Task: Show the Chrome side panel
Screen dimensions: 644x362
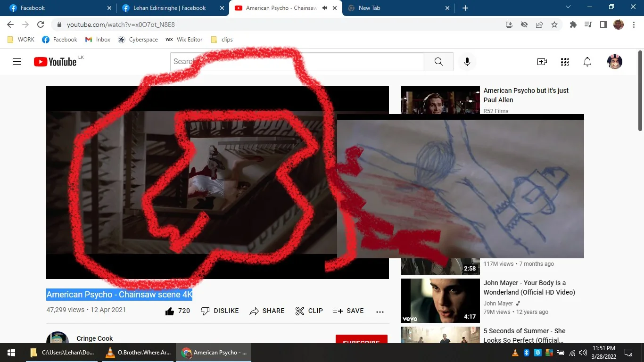Action: pos(603,25)
